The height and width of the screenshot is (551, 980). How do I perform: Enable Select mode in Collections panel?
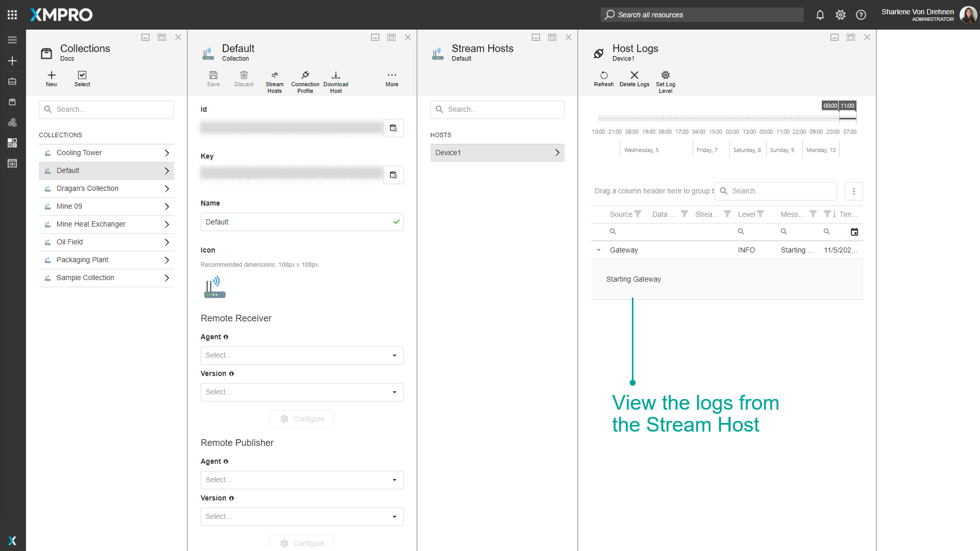[82, 79]
